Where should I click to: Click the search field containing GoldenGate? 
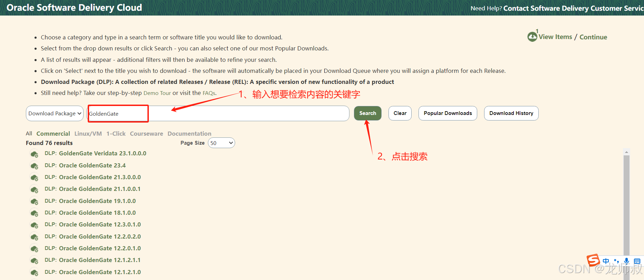[218, 113]
